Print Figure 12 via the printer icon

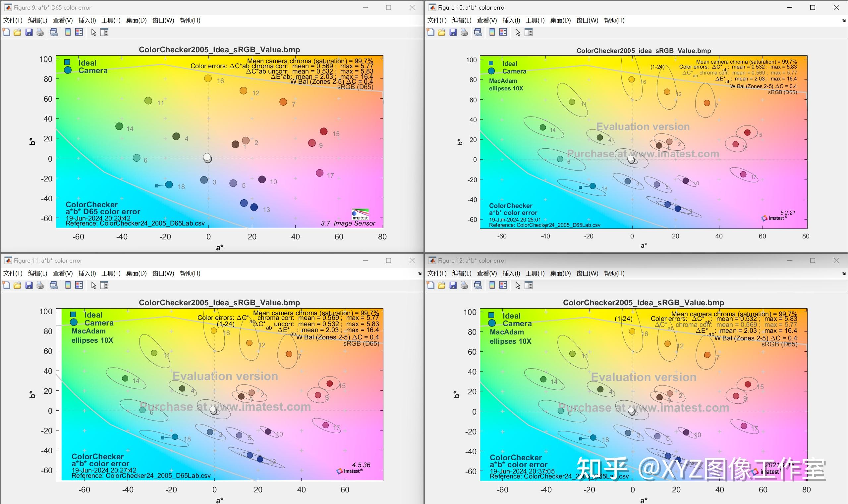[463, 285]
